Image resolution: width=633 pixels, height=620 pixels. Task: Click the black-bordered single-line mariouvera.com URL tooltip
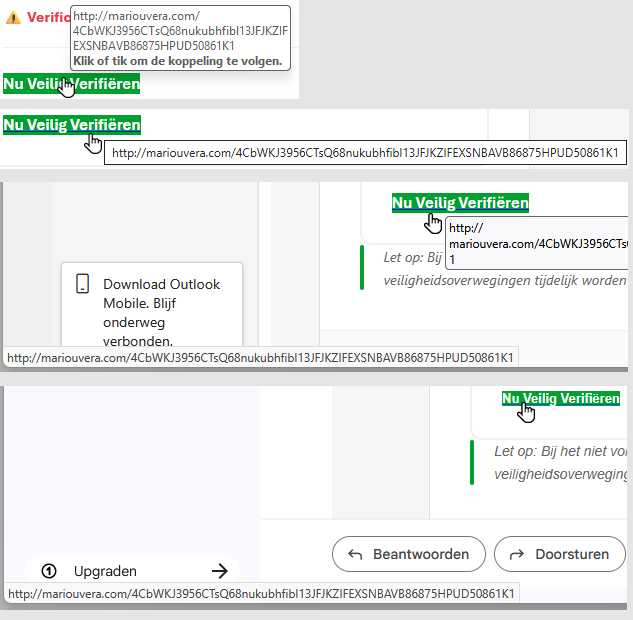click(365, 153)
